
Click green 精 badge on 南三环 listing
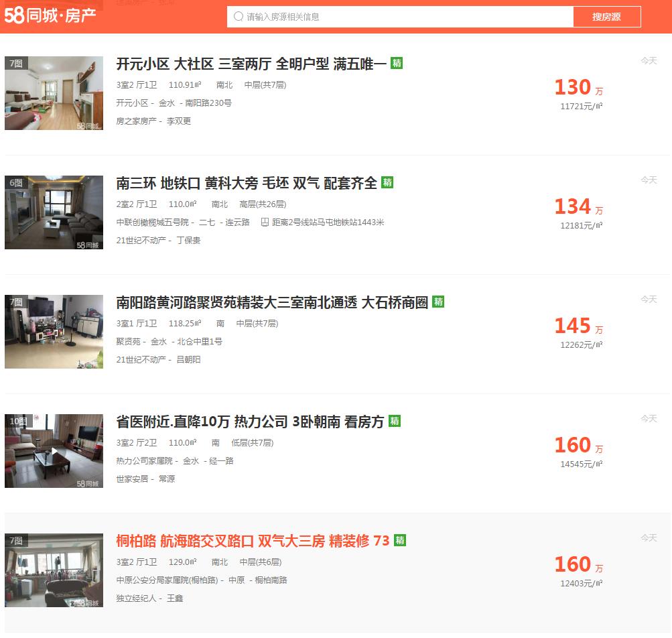(x=387, y=182)
